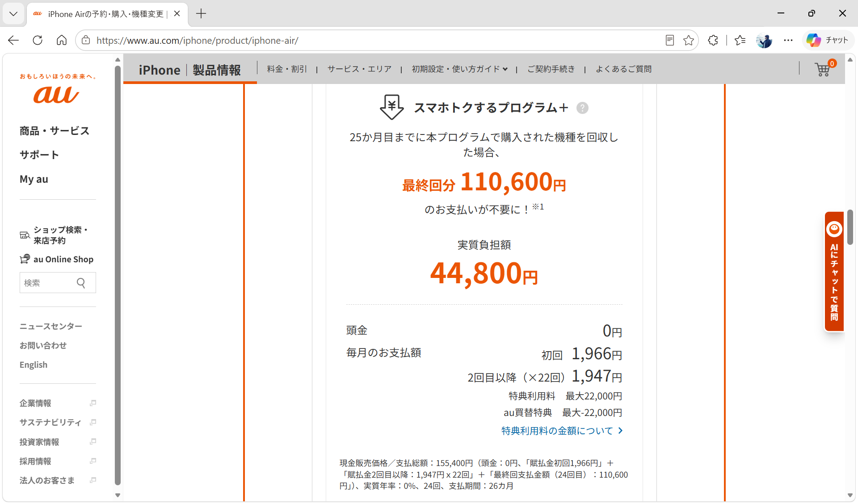Click the external link icon beside 企業情報

(x=93, y=403)
